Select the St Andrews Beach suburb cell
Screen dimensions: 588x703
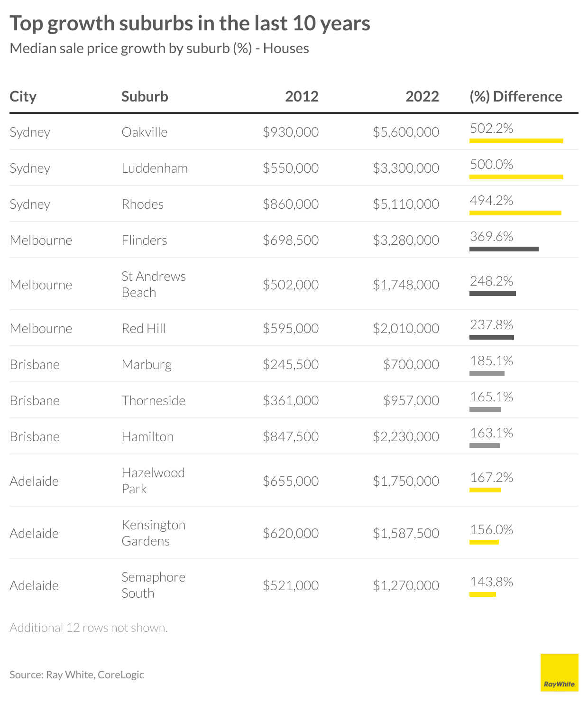pyautogui.click(x=154, y=284)
